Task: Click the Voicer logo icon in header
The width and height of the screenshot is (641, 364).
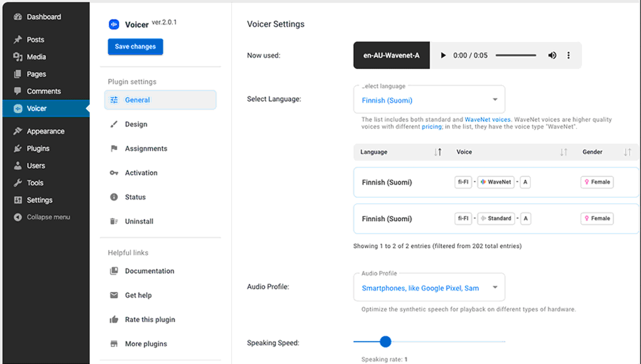Action: pyautogui.click(x=114, y=24)
